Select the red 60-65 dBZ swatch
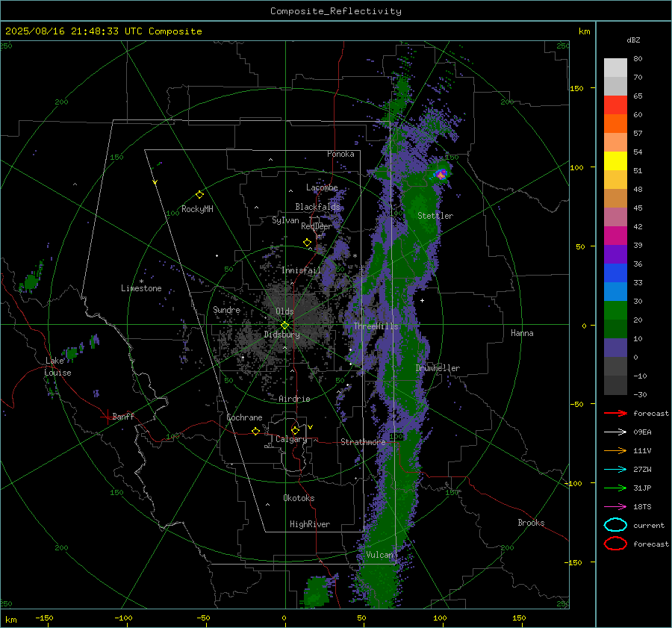The height and width of the screenshot is (628, 672). point(615,105)
